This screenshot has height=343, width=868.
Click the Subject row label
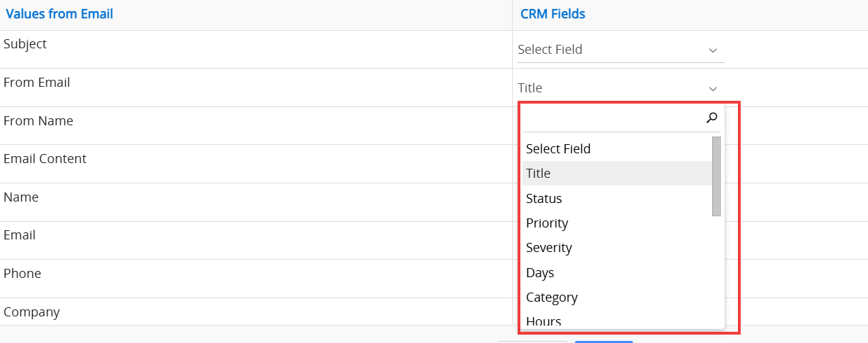(x=25, y=44)
